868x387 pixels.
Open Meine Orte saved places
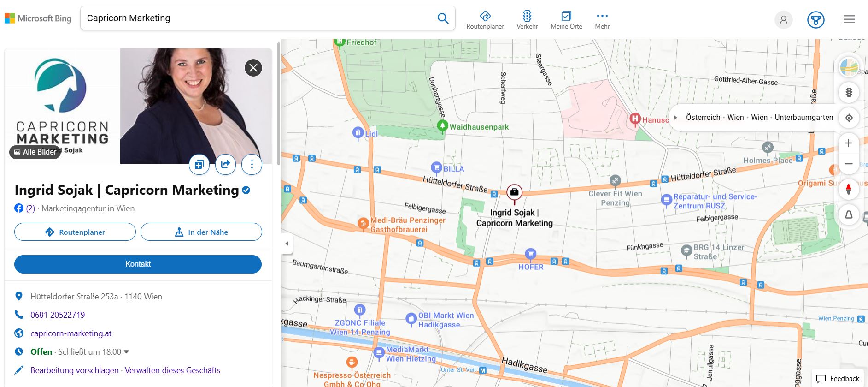(566, 20)
